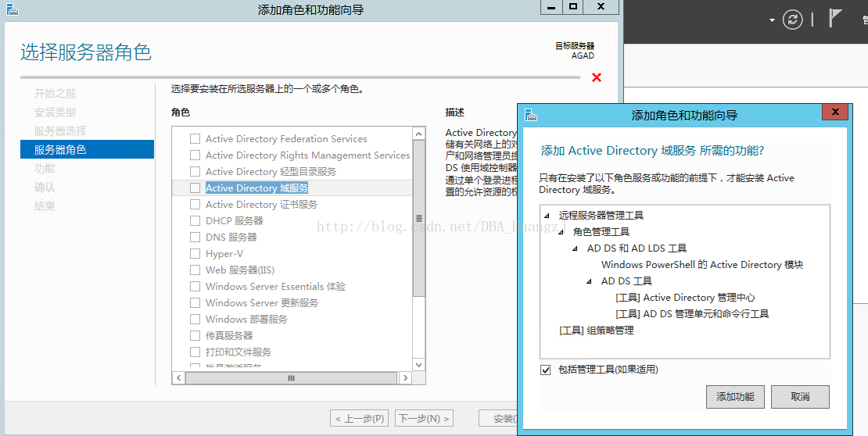Select Windows PowerShell 的 Active Directory 模块
868x436 pixels.
(702, 265)
